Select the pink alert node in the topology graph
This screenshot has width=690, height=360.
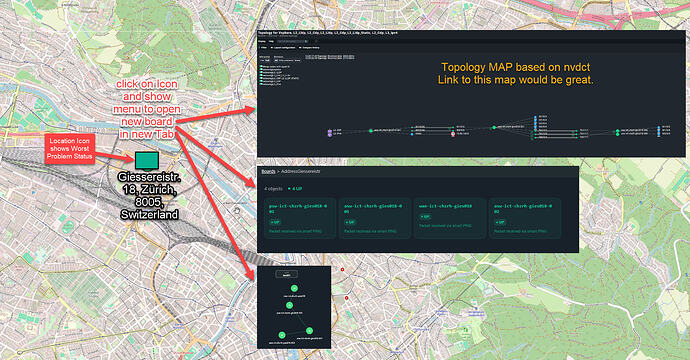point(453,134)
